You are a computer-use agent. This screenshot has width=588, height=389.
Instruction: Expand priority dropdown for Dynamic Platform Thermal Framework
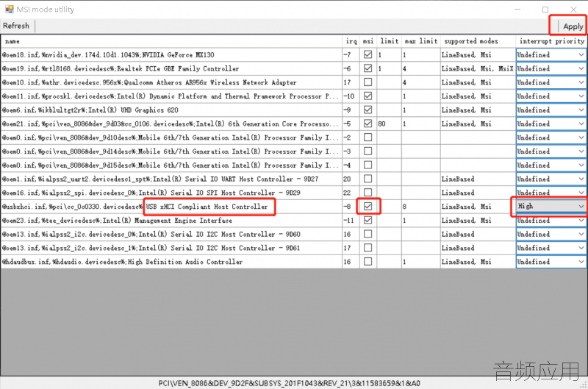click(x=551, y=96)
